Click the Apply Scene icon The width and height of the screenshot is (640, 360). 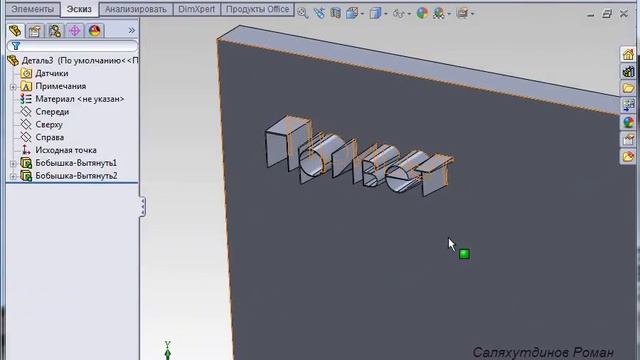click(439, 13)
